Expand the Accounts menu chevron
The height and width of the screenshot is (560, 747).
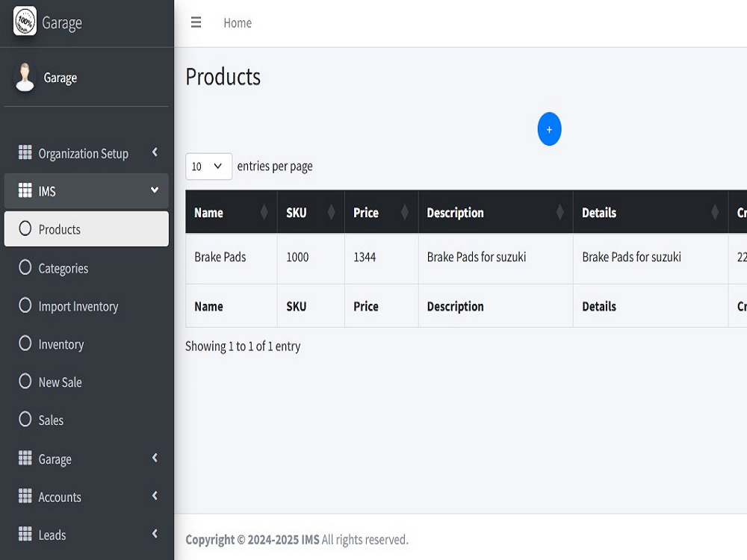[155, 496]
